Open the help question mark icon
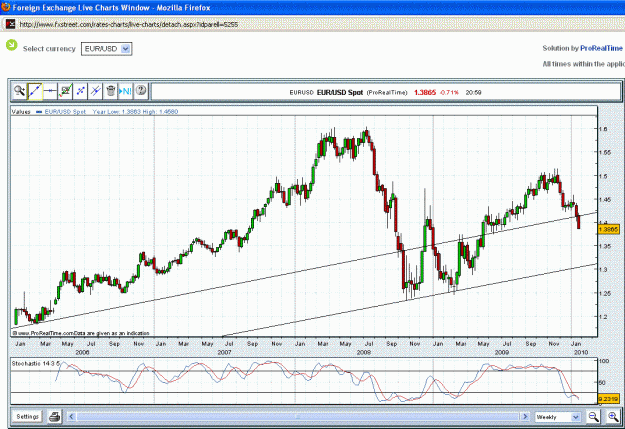The width and height of the screenshot is (625, 429). click(x=141, y=91)
